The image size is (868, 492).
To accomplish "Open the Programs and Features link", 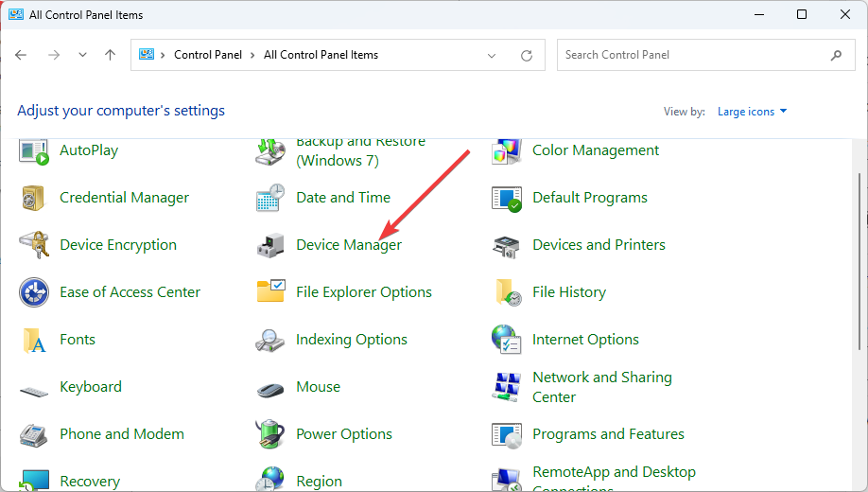I will pyautogui.click(x=608, y=434).
